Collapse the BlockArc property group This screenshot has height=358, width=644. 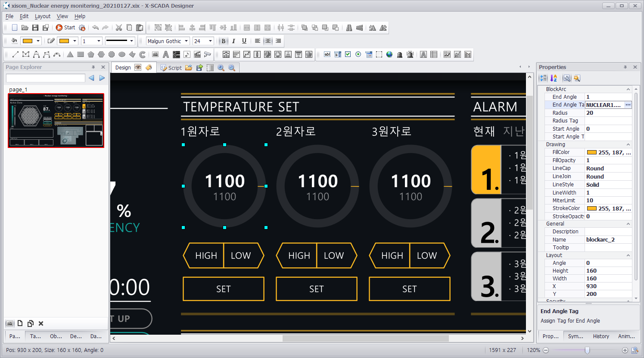click(628, 89)
